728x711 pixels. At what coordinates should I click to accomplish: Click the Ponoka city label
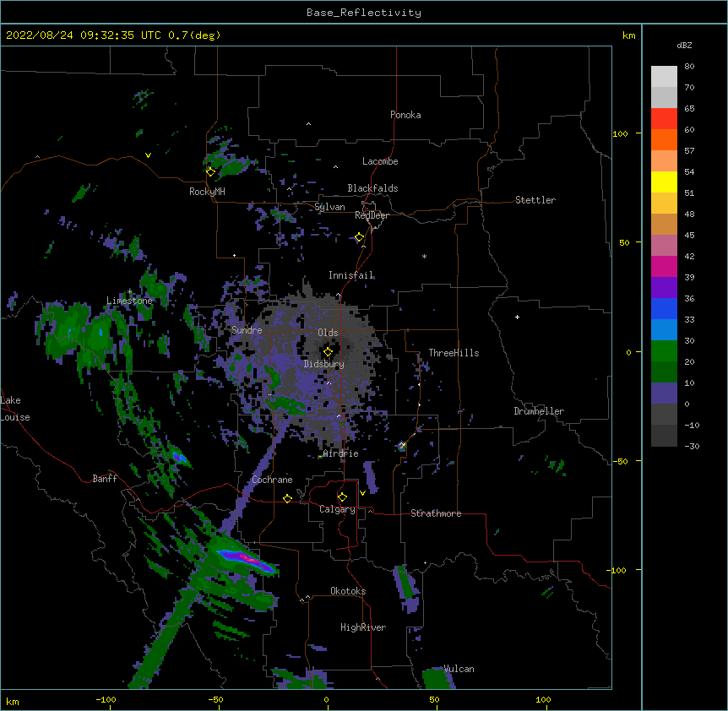click(405, 115)
